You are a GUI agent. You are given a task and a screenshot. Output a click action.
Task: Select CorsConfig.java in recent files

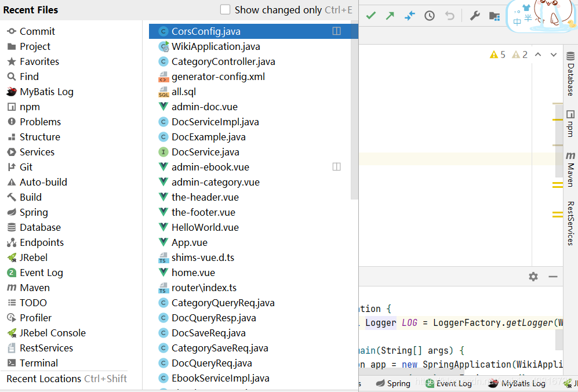(x=253, y=31)
